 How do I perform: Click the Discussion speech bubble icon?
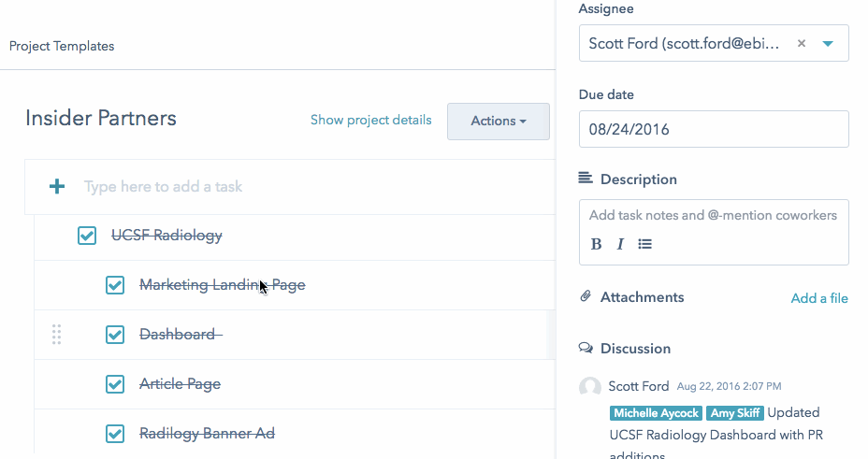[586, 349]
